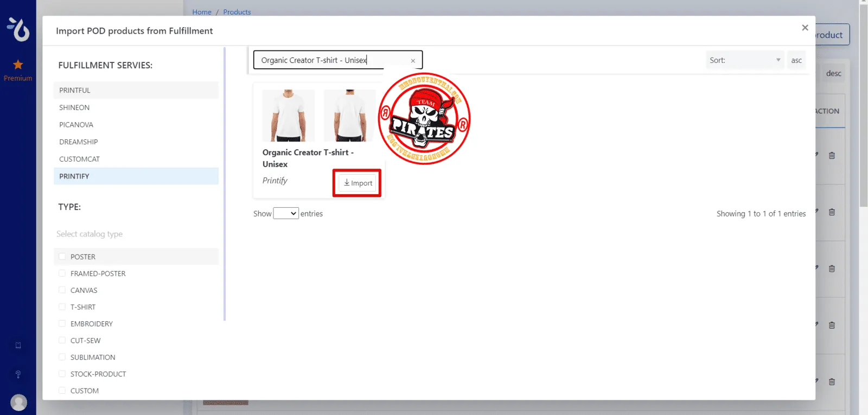Click the asc sort order button
868x415 pixels.
[x=796, y=60]
